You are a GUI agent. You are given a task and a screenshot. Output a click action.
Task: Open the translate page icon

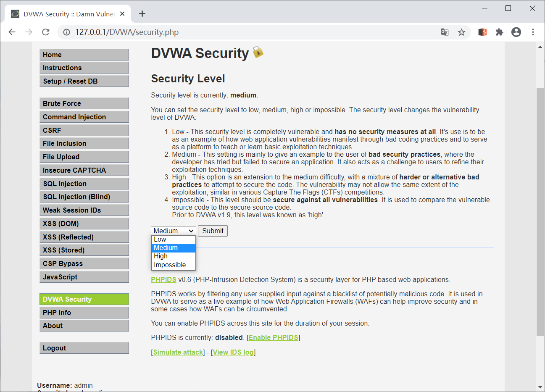point(445,32)
